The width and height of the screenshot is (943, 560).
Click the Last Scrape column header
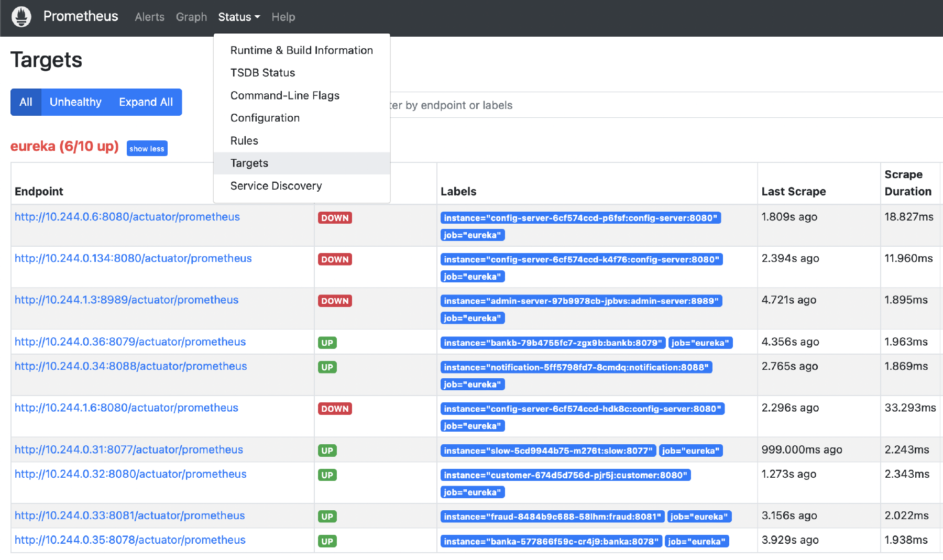click(x=794, y=192)
